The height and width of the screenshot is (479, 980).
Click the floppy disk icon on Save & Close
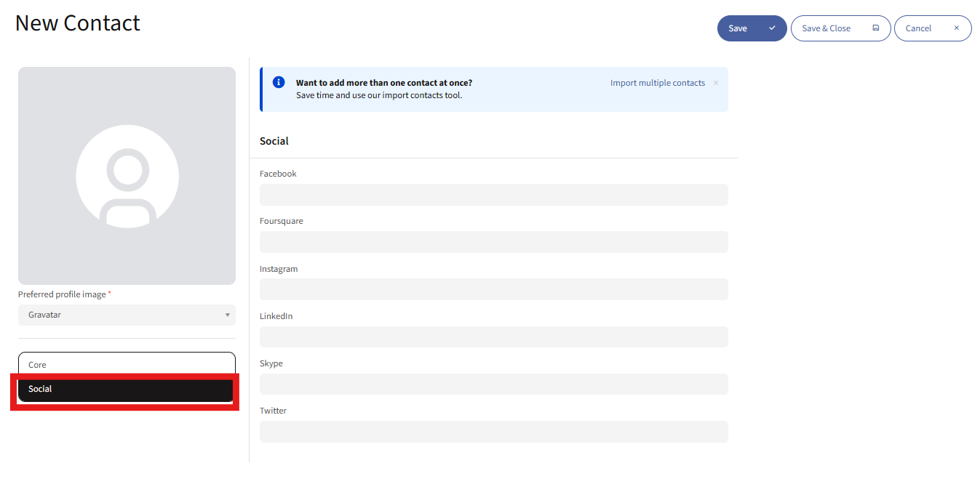click(x=876, y=28)
